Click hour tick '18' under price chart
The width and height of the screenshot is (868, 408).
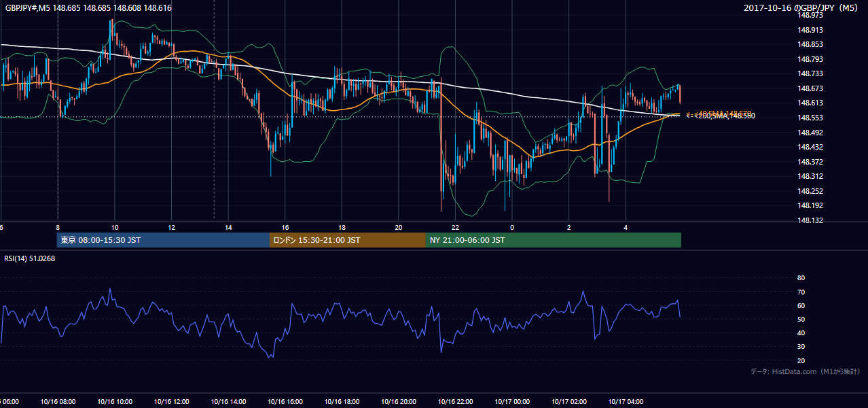(x=342, y=227)
